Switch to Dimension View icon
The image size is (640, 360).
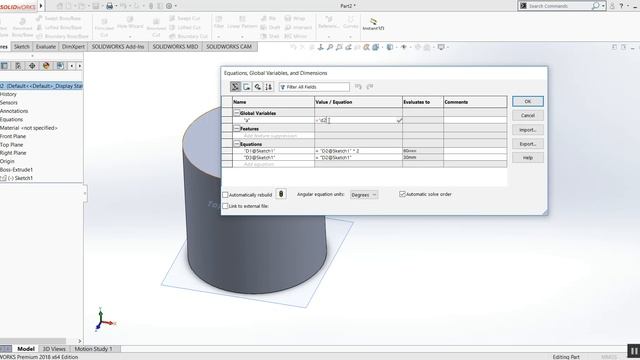(258, 87)
